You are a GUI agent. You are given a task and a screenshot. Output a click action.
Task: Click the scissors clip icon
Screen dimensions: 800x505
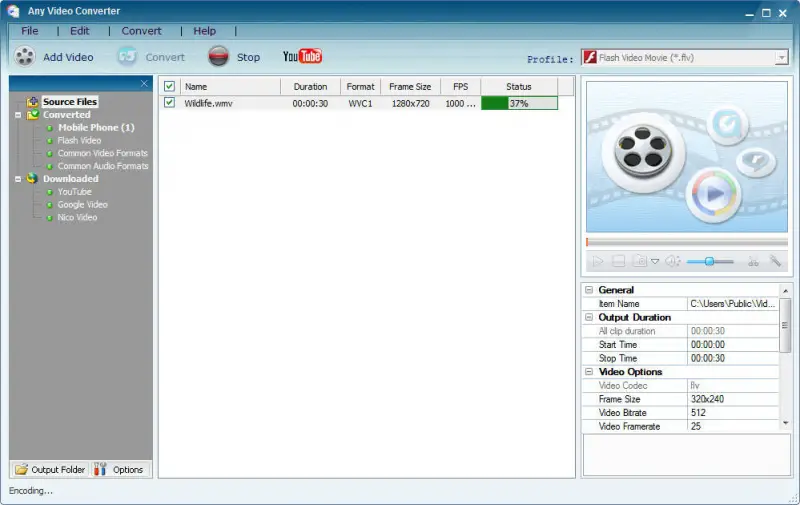pyautogui.click(x=753, y=262)
